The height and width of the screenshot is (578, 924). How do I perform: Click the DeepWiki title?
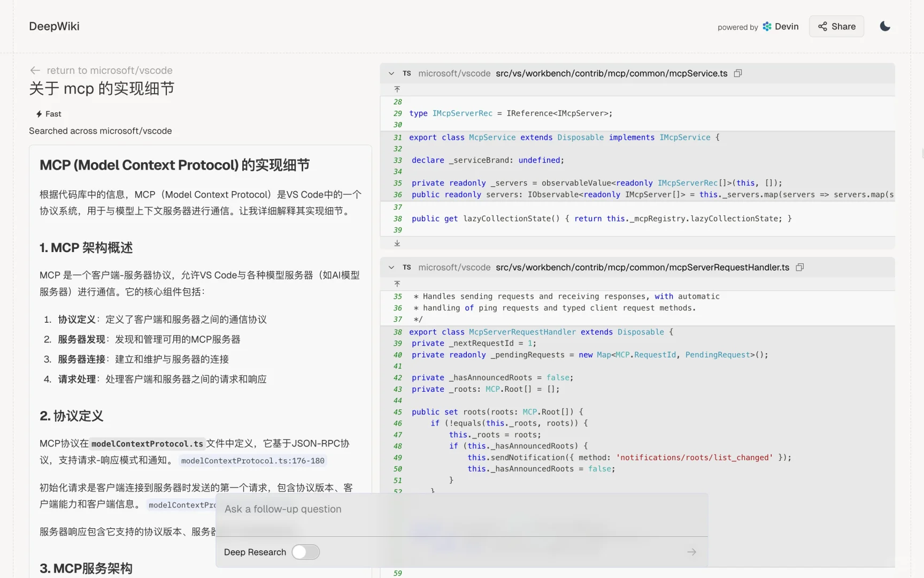click(54, 26)
